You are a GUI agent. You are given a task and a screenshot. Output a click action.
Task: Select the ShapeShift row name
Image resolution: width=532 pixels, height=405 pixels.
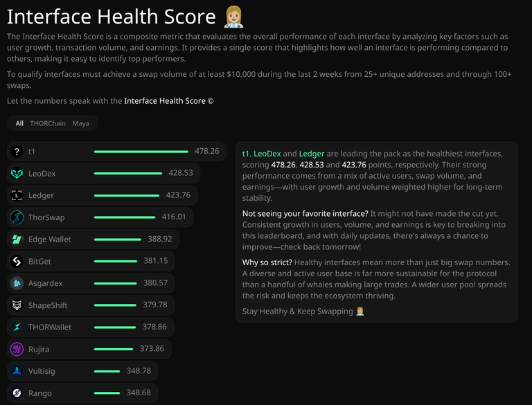pyautogui.click(x=48, y=305)
